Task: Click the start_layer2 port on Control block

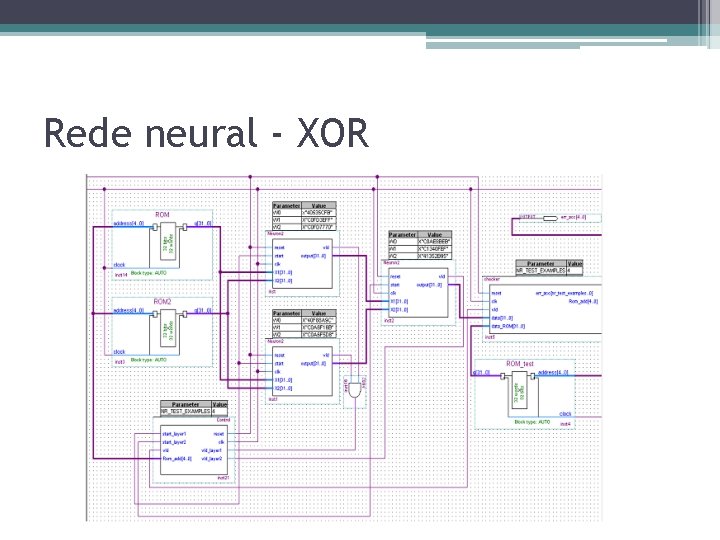Action: (174, 442)
